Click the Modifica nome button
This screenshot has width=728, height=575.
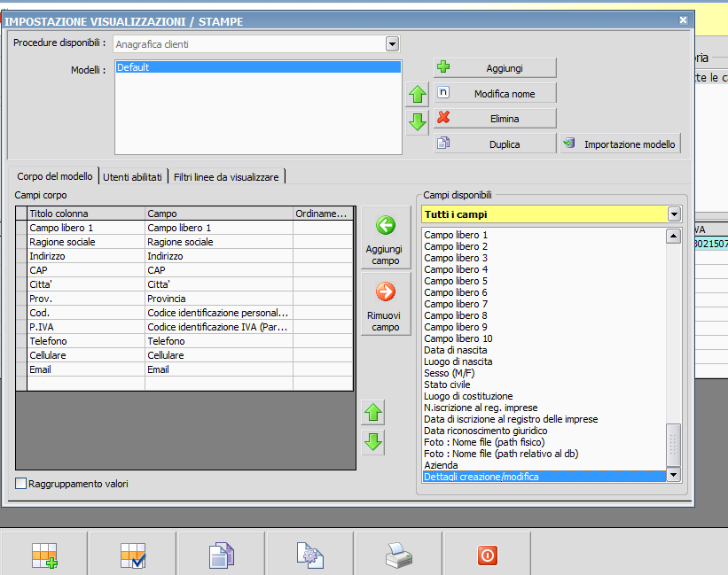pos(495,93)
